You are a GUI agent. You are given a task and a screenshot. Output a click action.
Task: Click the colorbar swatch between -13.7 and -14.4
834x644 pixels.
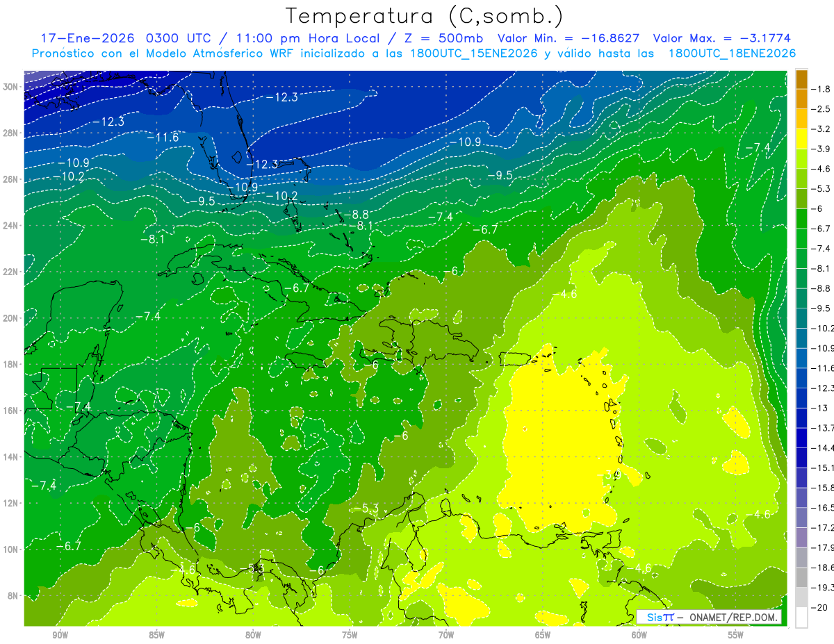pos(801,438)
